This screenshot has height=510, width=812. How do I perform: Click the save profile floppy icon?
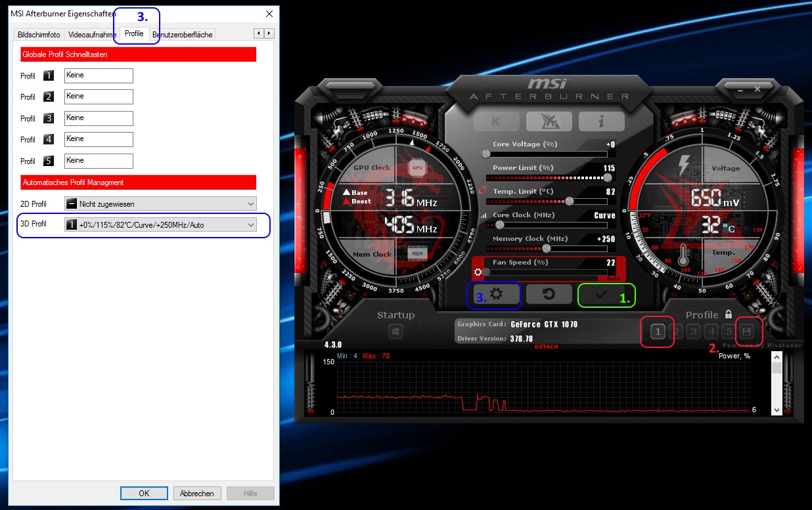tap(747, 331)
